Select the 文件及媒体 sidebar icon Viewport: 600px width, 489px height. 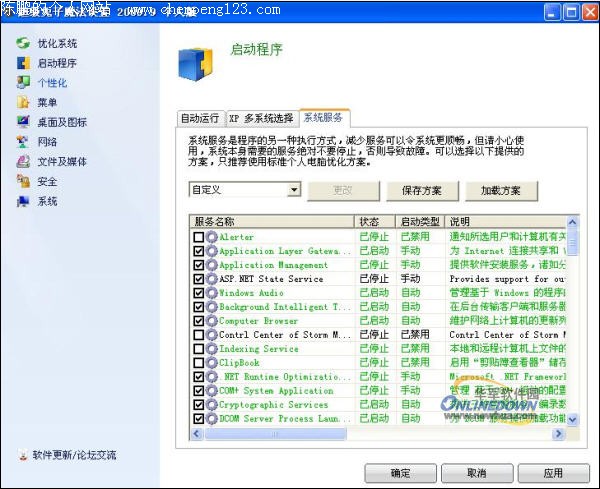coord(23,162)
